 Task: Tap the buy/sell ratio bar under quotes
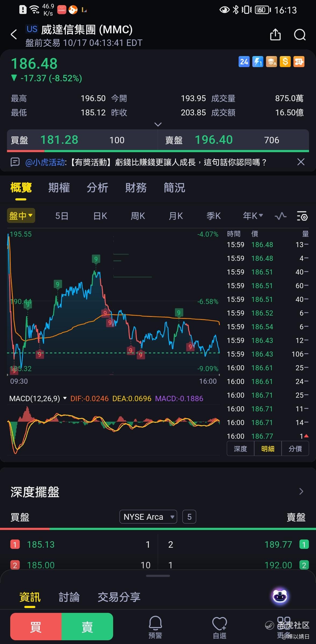pyautogui.click(x=158, y=151)
